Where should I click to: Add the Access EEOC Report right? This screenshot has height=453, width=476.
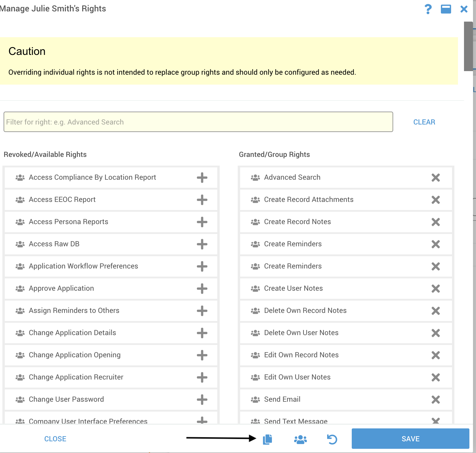pyautogui.click(x=202, y=200)
